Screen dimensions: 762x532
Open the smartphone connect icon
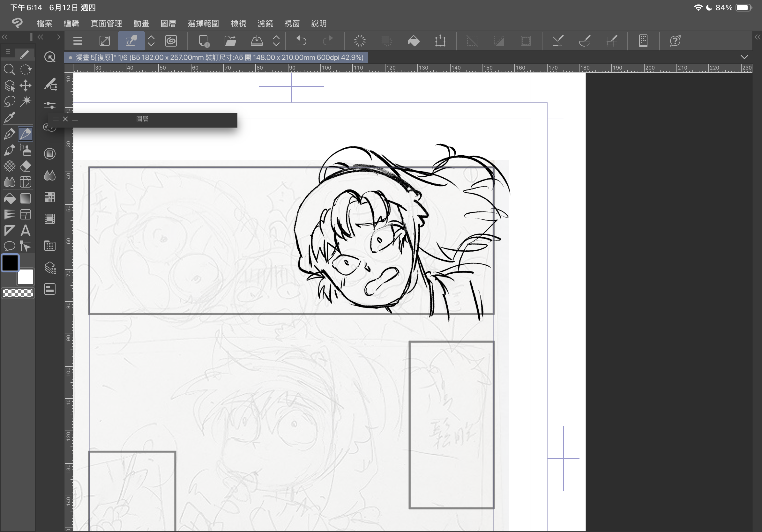click(x=643, y=41)
